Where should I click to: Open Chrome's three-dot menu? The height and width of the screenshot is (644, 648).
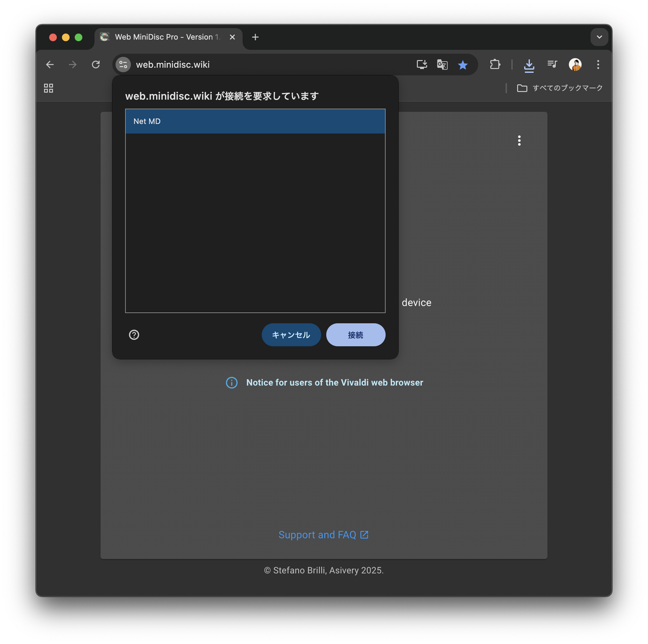click(x=598, y=65)
